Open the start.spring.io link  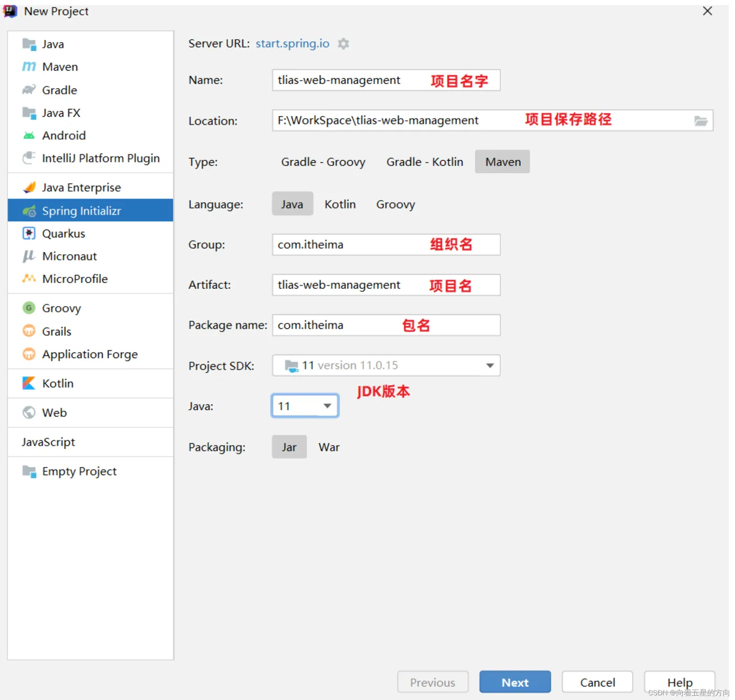[292, 44]
